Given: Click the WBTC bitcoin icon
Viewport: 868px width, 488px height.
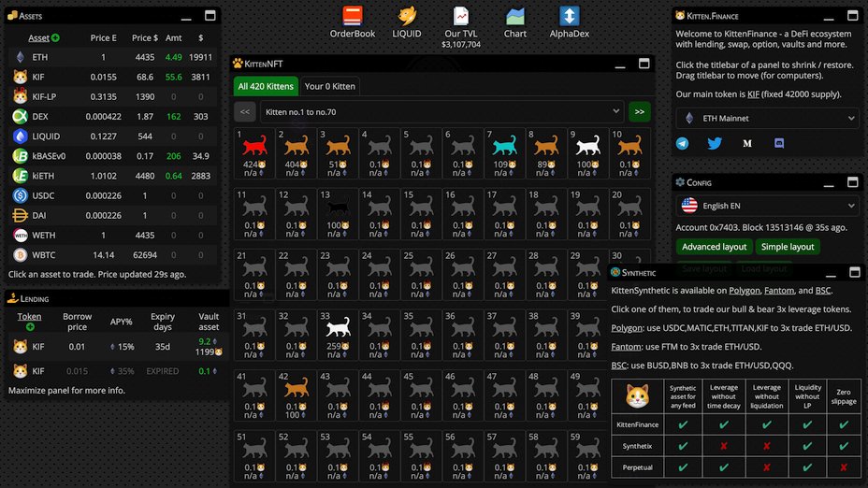Looking at the screenshot, I should (x=21, y=255).
